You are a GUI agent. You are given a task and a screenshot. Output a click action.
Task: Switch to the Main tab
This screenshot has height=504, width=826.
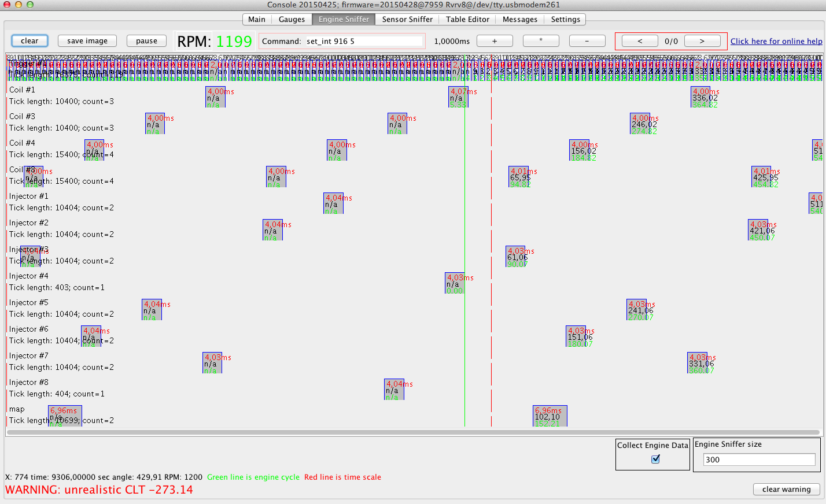click(x=256, y=19)
